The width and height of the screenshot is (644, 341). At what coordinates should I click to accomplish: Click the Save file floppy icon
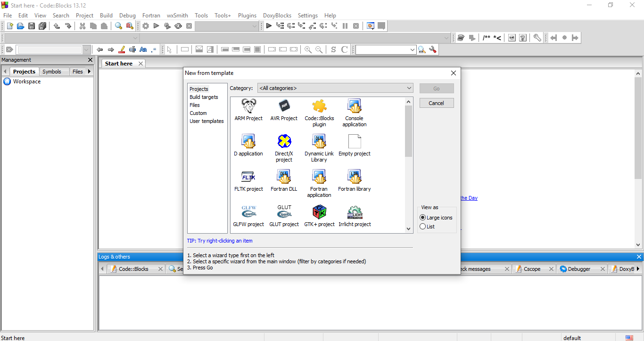[32, 26]
